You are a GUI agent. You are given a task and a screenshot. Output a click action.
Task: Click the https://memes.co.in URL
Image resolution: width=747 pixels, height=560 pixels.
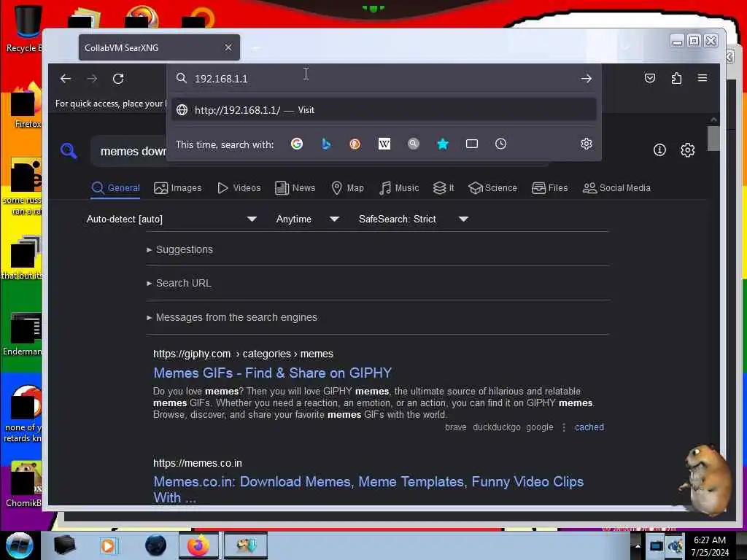coord(197,463)
